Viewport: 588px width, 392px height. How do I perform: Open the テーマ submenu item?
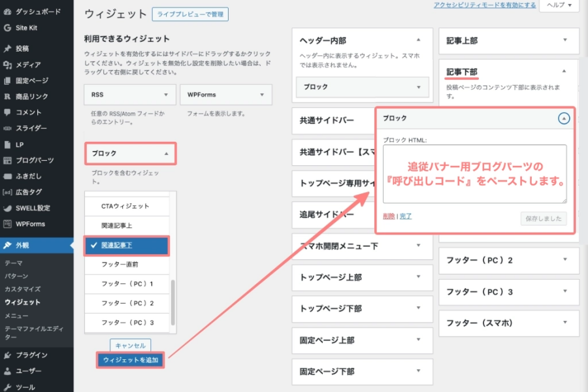click(x=14, y=263)
